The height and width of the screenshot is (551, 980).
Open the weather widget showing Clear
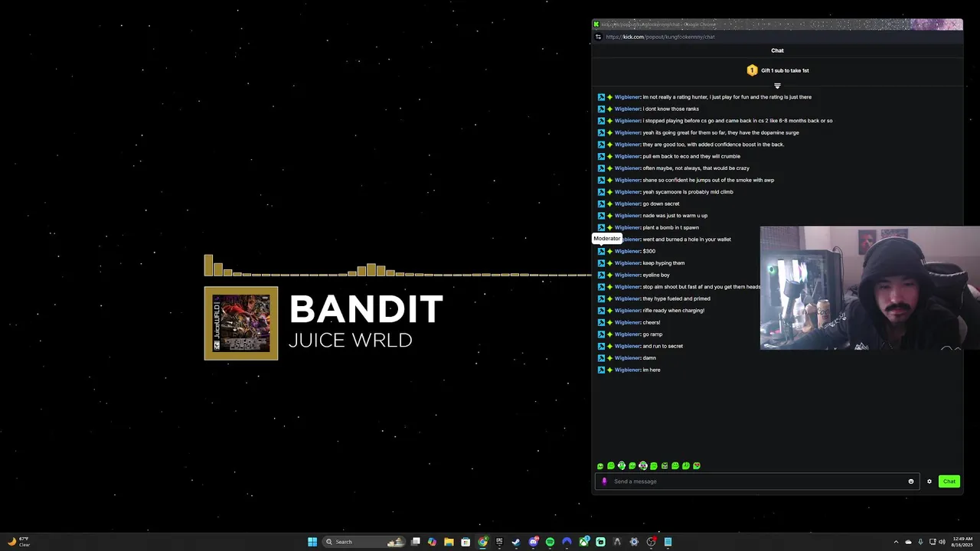18,542
